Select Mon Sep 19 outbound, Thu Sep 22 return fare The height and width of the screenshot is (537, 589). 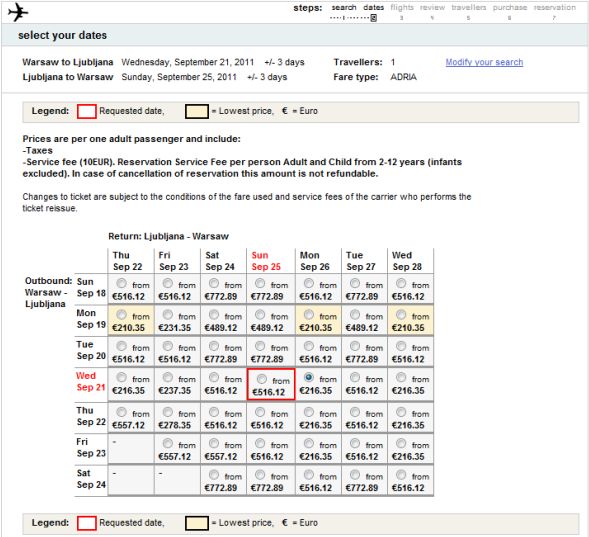[121, 314]
